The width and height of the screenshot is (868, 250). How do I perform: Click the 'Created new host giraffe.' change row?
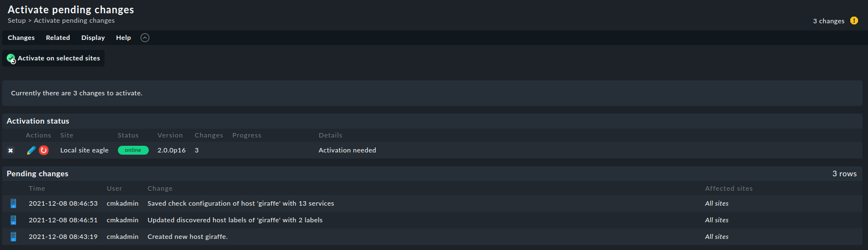point(188,237)
